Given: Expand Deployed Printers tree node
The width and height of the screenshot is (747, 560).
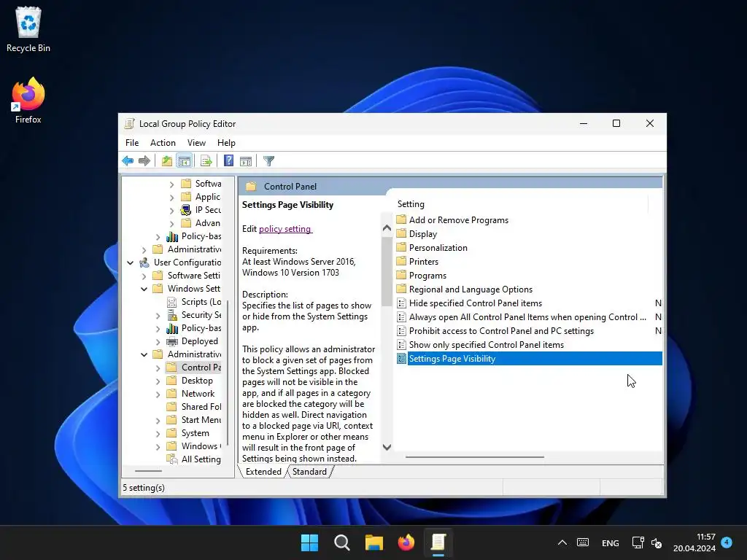Looking at the screenshot, I should tap(158, 341).
